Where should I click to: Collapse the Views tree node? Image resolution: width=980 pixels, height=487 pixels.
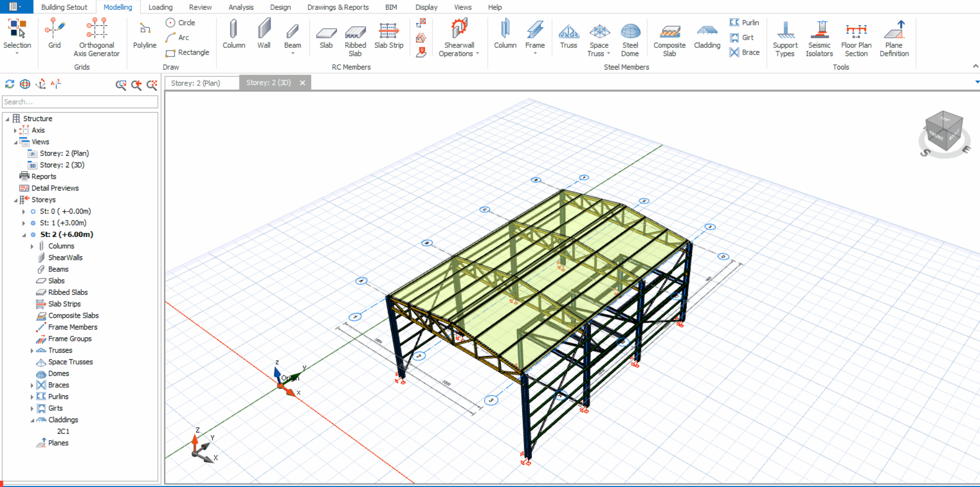coord(15,142)
